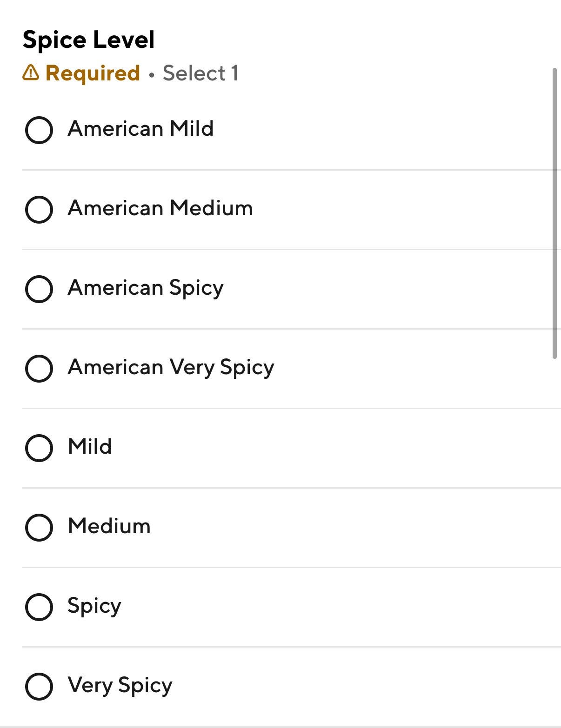The height and width of the screenshot is (728, 561).
Task: Select the plain Very Spicy radio circle
Action: [x=39, y=686]
